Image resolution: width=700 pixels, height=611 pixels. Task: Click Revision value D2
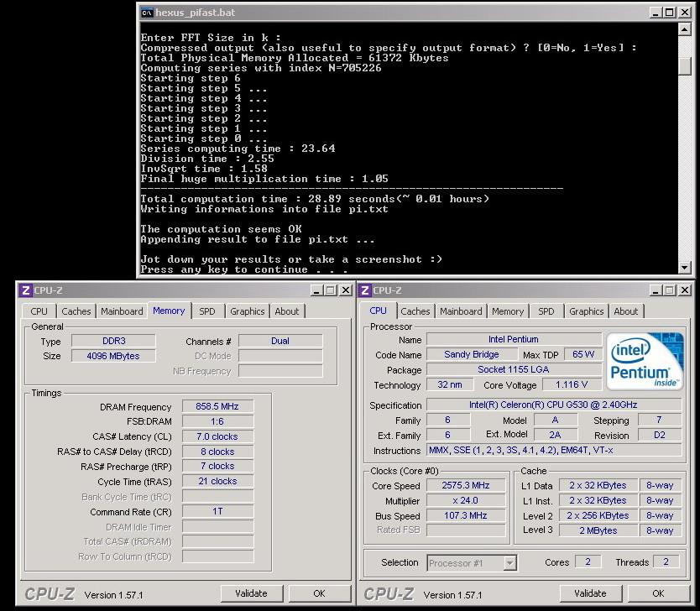coord(660,435)
